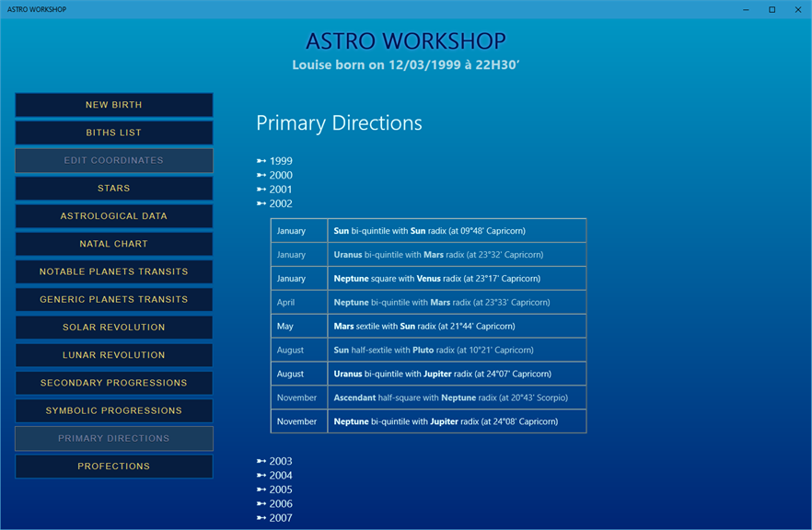Image resolution: width=812 pixels, height=530 pixels.
Task: Select 'Neptune bi-quintile with Mars radix' row
Action: 428,302
